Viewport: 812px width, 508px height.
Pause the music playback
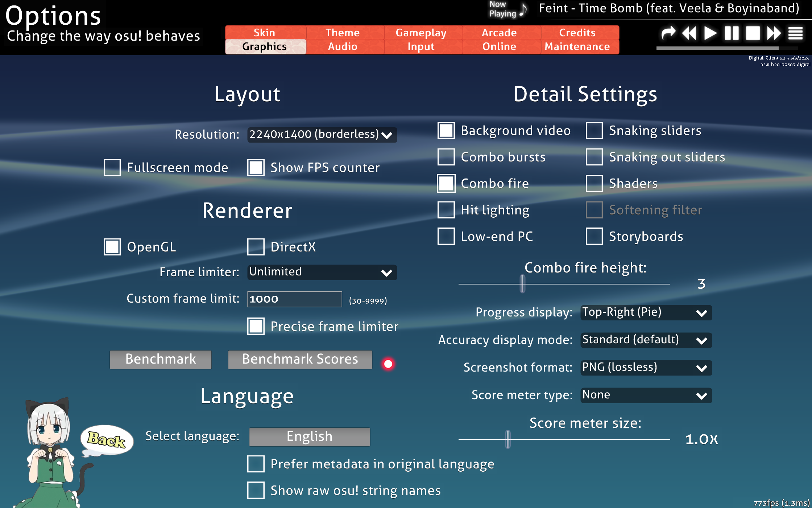tap(732, 33)
